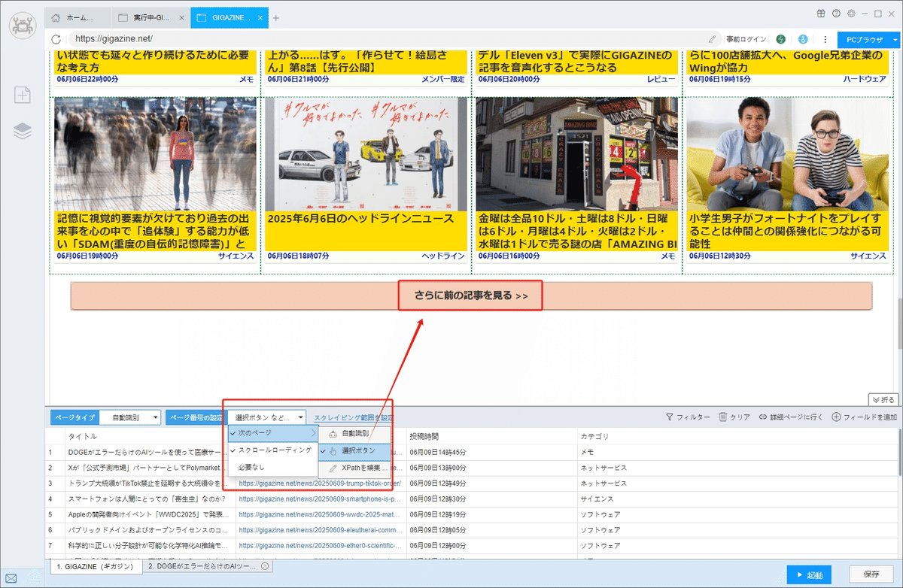The width and height of the screenshot is (903, 588).
Task: Select XPathを編集 pencil option
Action: (x=355, y=468)
